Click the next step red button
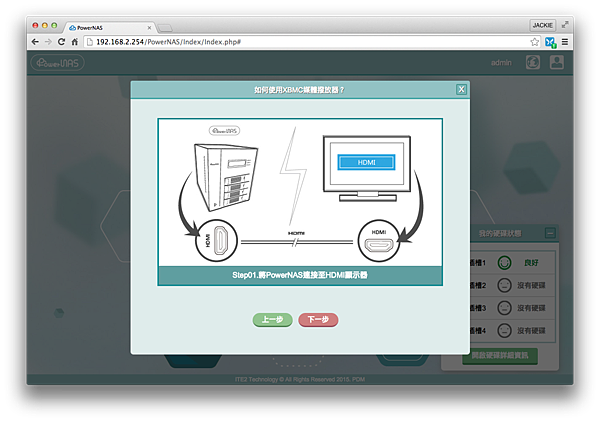The height and width of the screenshot is (422, 600). coord(318,320)
